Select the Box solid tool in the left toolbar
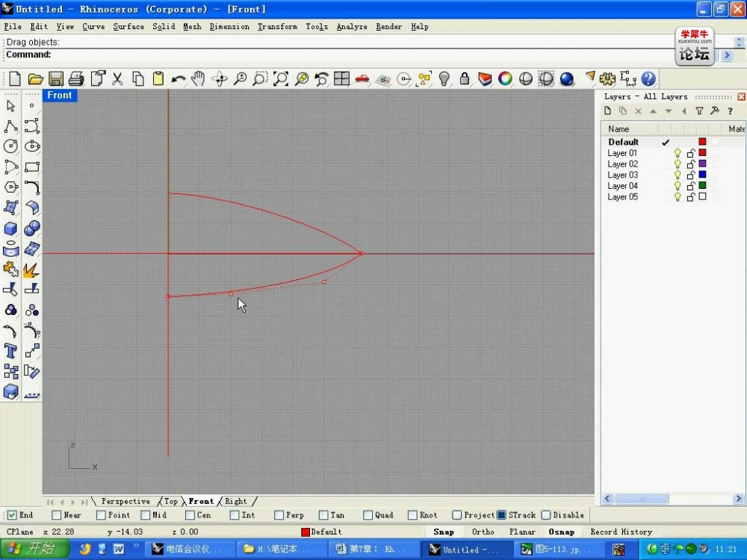The width and height of the screenshot is (747, 560). coord(11,228)
